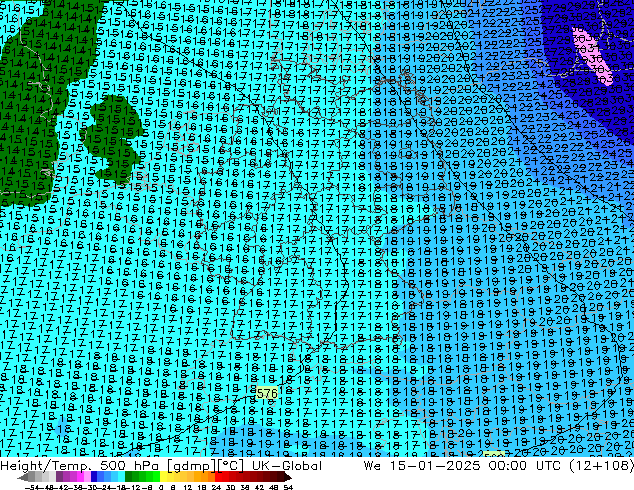Click the date '15-01-2025'
Viewport: 634px width, 490px height.
pyautogui.click(x=435, y=466)
